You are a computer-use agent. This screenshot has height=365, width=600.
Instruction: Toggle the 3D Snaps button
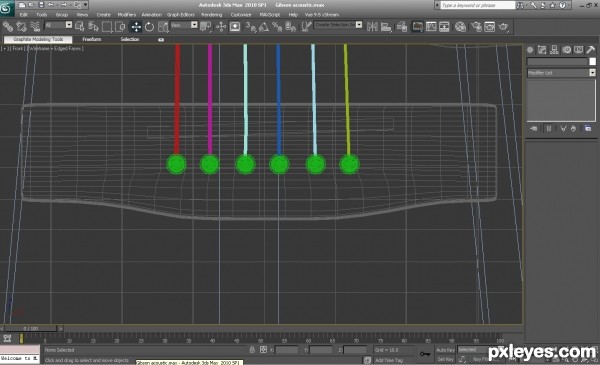coord(250,27)
